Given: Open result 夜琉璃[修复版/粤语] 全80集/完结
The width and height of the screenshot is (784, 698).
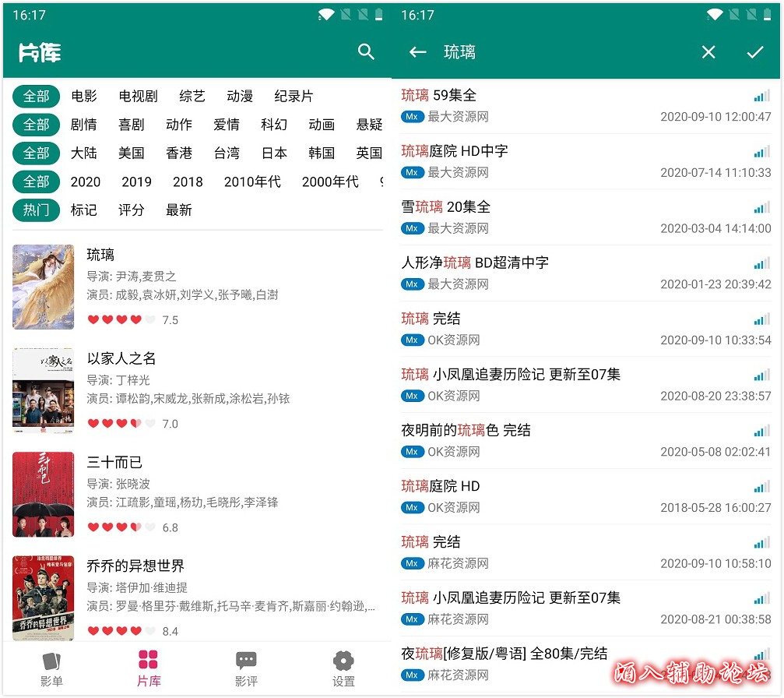Looking at the screenshot, I should coord(586,665).
